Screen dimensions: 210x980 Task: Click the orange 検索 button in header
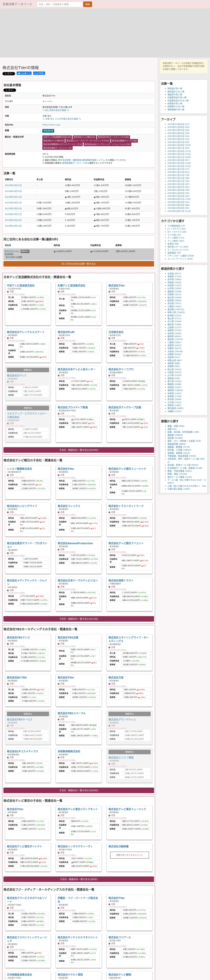88,4
